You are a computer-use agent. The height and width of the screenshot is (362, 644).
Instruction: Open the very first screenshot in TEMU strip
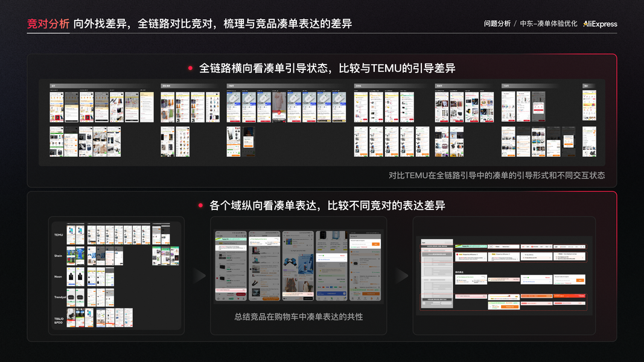pyautogui.click(x=57, y=107)
